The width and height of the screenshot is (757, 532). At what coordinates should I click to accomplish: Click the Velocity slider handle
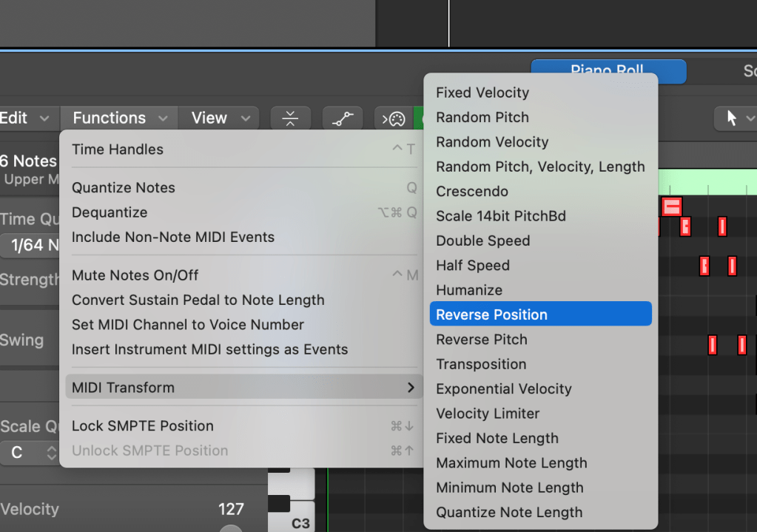tap(231, 528)
